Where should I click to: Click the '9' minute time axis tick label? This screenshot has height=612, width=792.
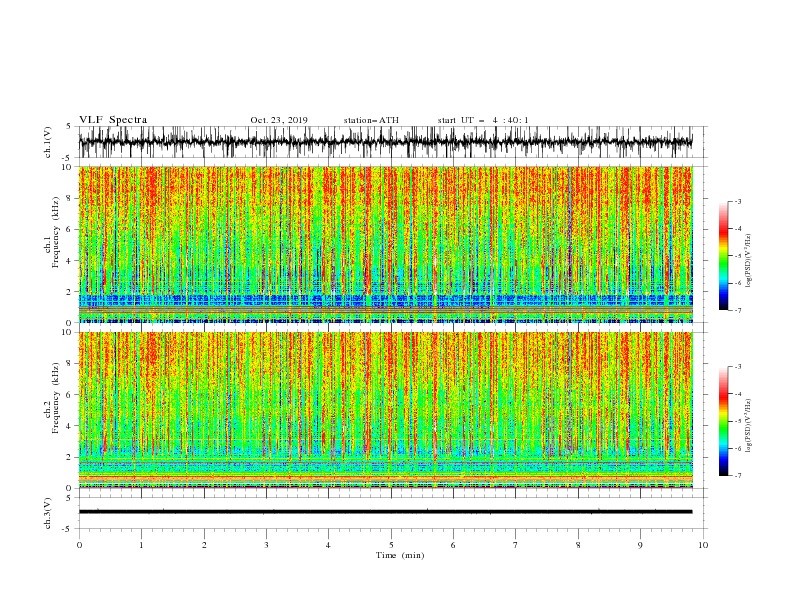point(640,545)
